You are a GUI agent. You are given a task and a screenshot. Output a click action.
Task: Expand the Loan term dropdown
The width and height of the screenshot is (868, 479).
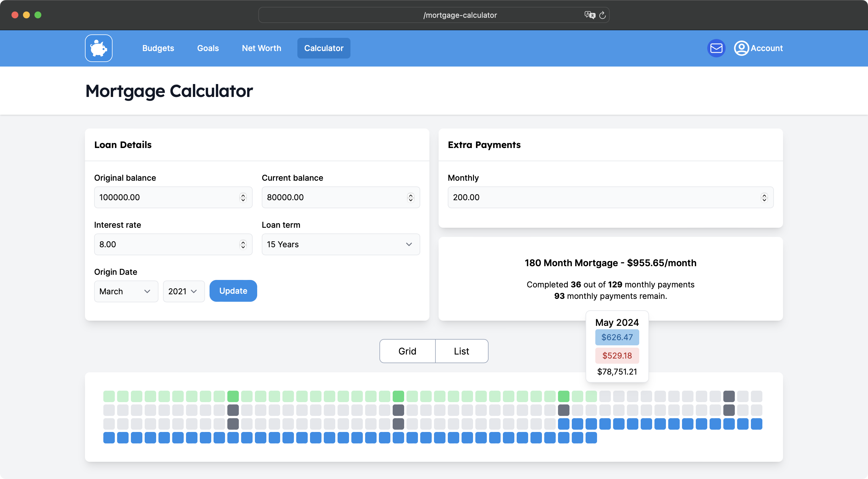click(341, 244)
